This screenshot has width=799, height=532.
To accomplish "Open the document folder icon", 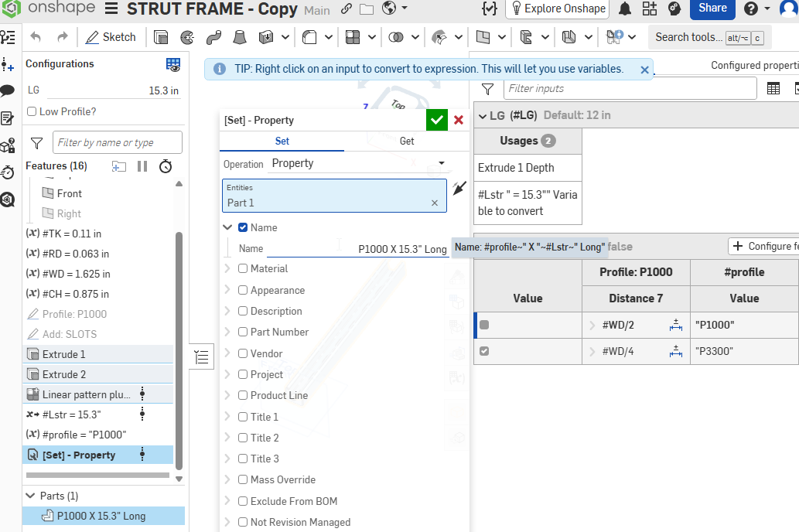I will [x=367, y=9].
